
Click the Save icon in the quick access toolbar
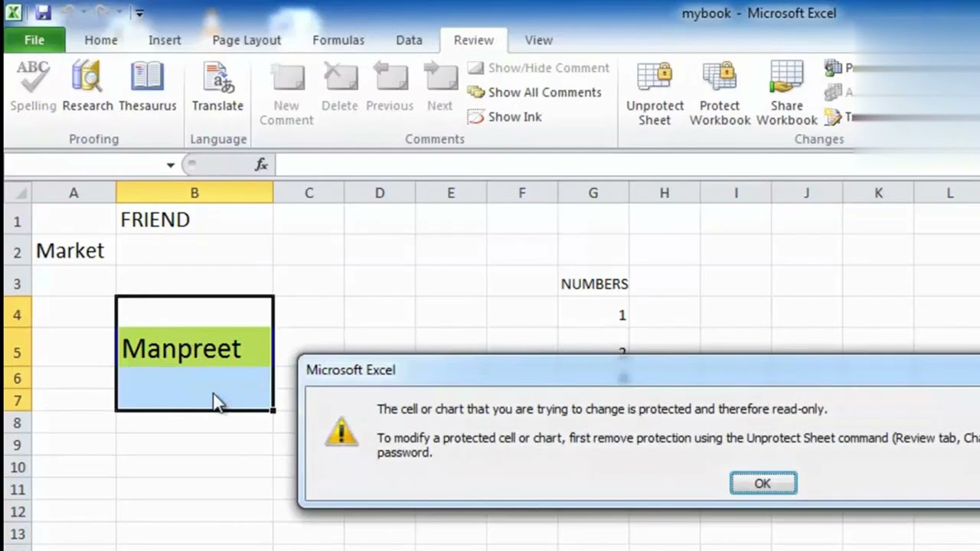point(43,12)
